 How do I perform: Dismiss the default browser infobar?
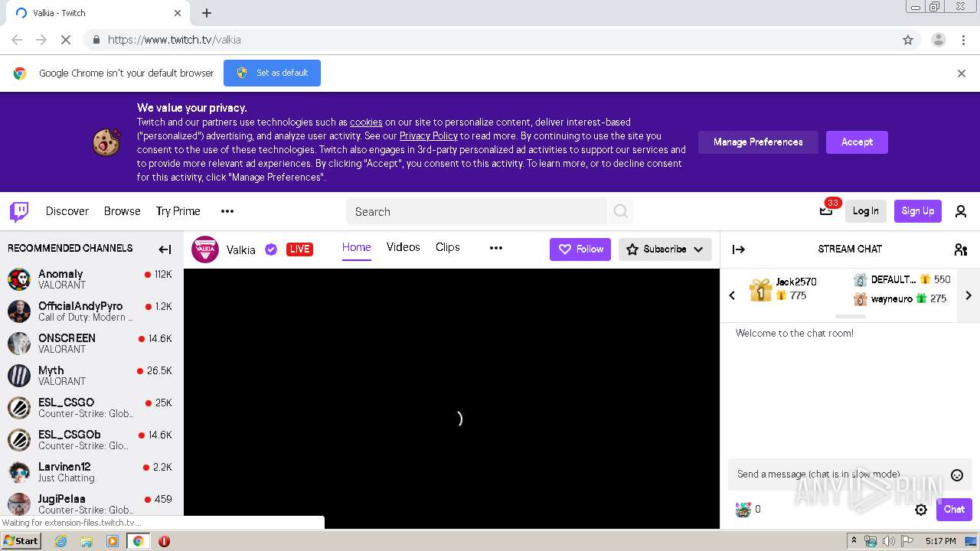click(962, 73)
